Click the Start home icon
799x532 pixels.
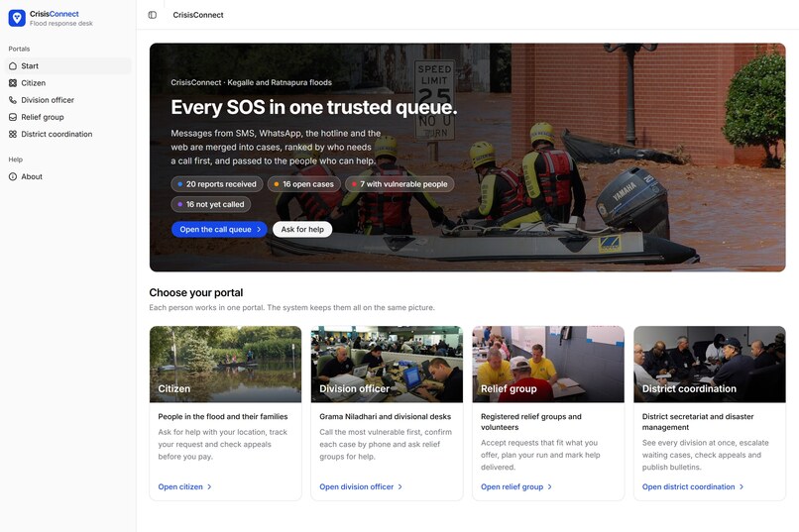pos(13,65)
